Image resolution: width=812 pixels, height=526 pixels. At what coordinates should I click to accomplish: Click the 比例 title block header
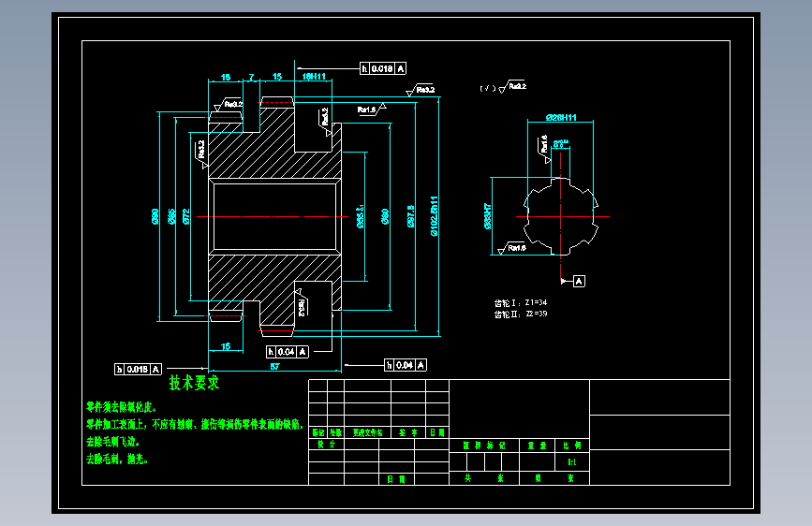coord(572,446)
